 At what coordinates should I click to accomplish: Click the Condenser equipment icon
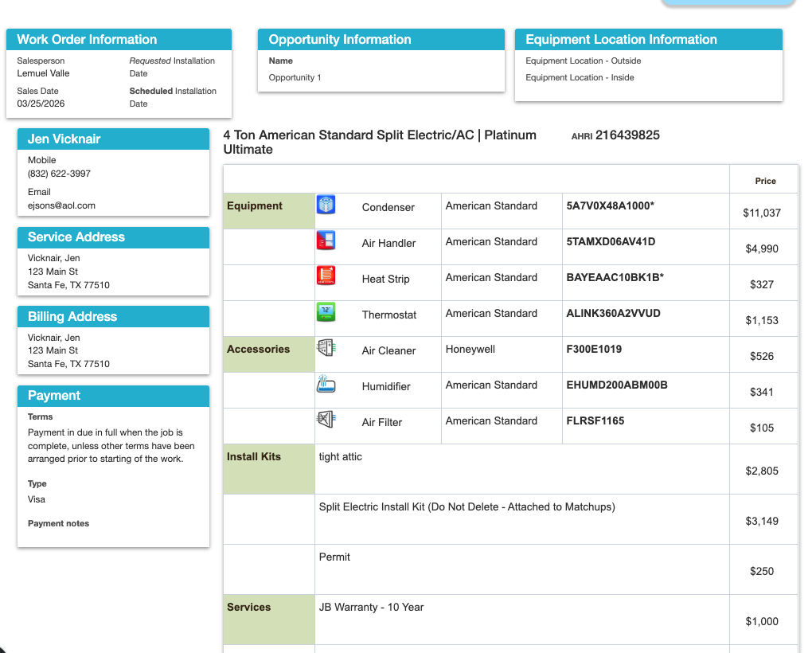tap(326, 205)
